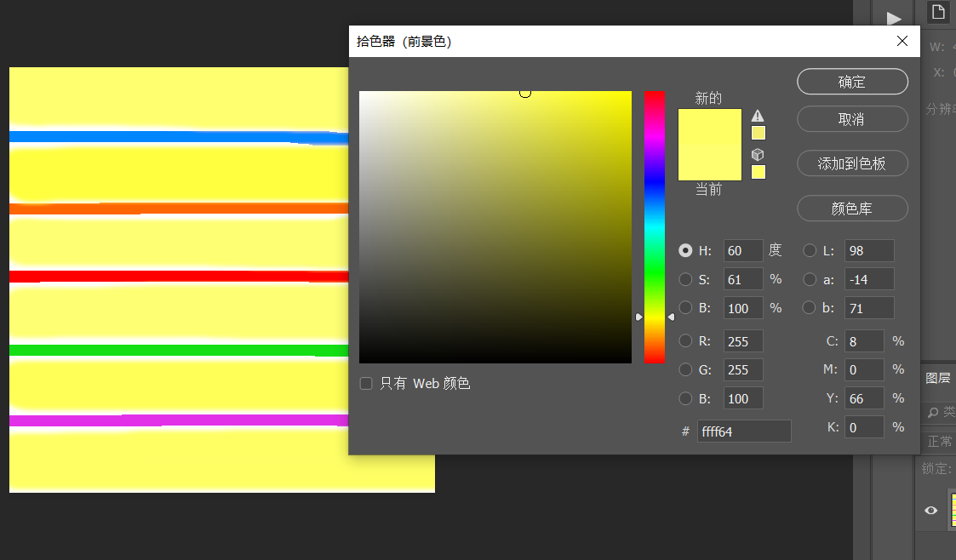956x560 pixels.
Task: Switch to the 图层 layers tab
Action: coord(937,379)
